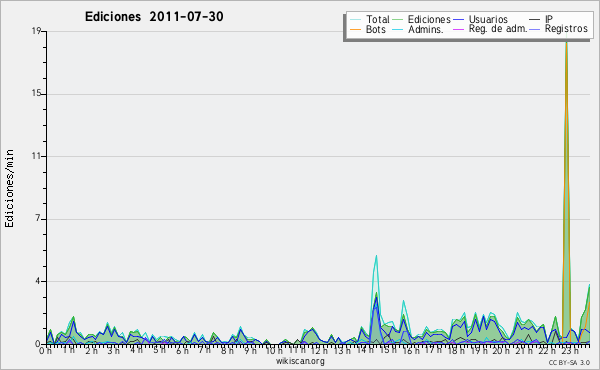
Task: Click the orange Bots legend line swatch
Action: click(355, 29)
